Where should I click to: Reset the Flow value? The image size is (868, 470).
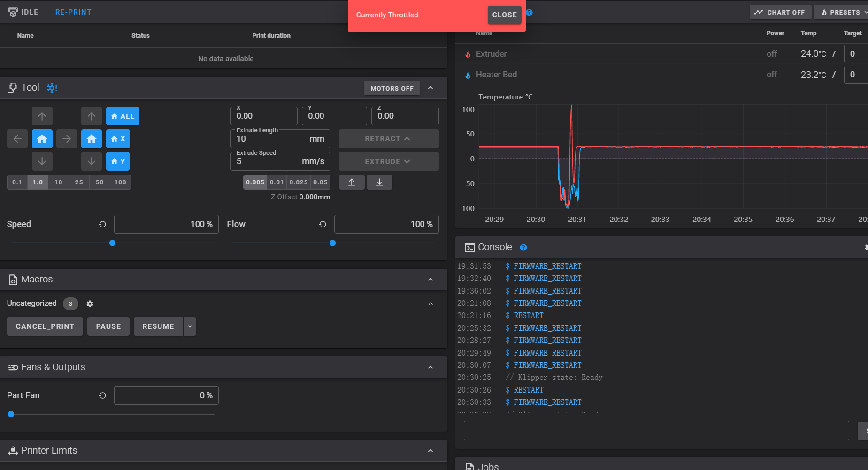click(323, 224)
